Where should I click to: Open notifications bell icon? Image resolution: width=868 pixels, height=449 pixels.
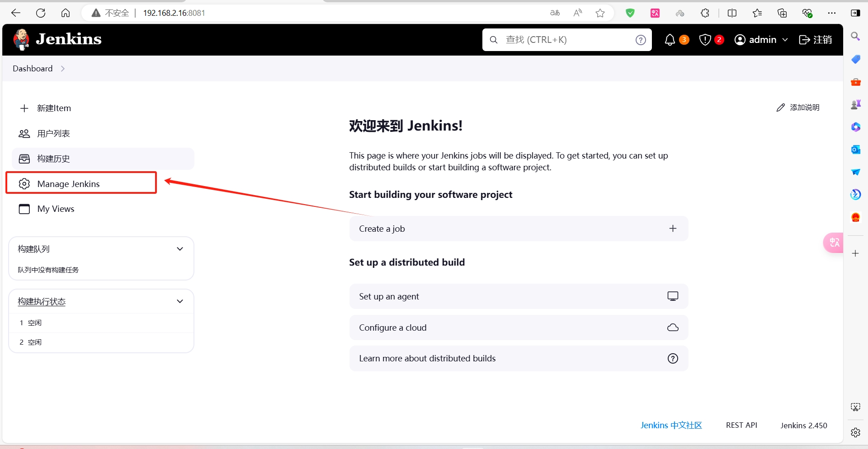point(670,40)
